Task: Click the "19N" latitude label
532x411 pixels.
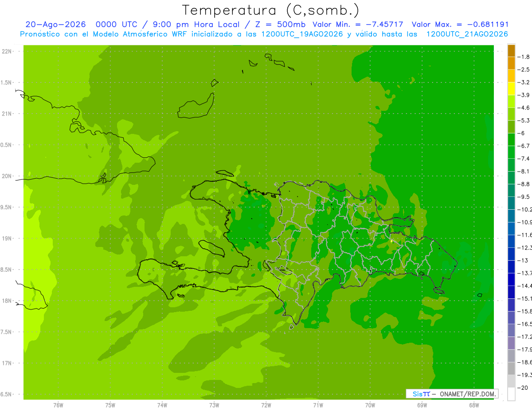Action: (x=7, y=239)
